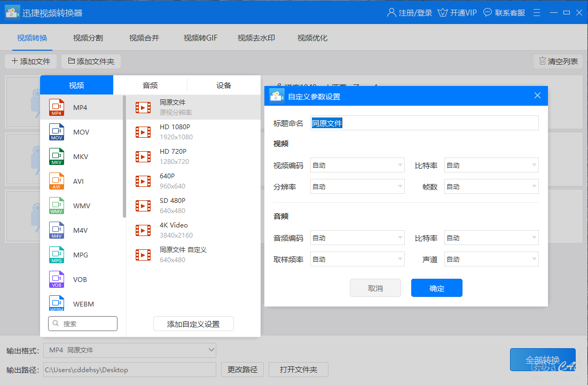
Task: Open the 视频合并 tab
Action: pos(144,38)
